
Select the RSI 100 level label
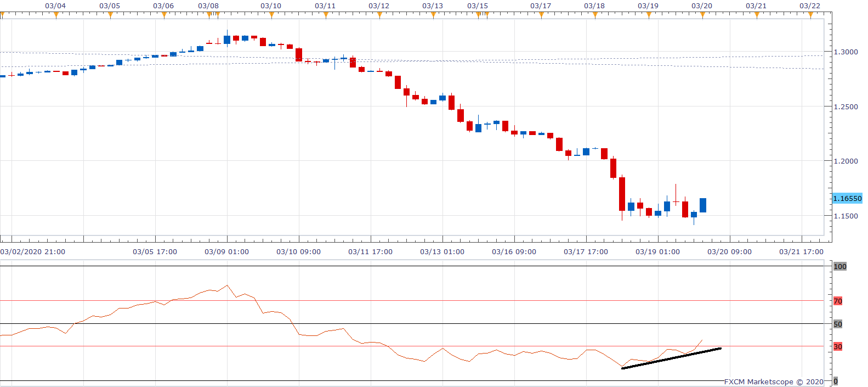click(x=840, y=266)
